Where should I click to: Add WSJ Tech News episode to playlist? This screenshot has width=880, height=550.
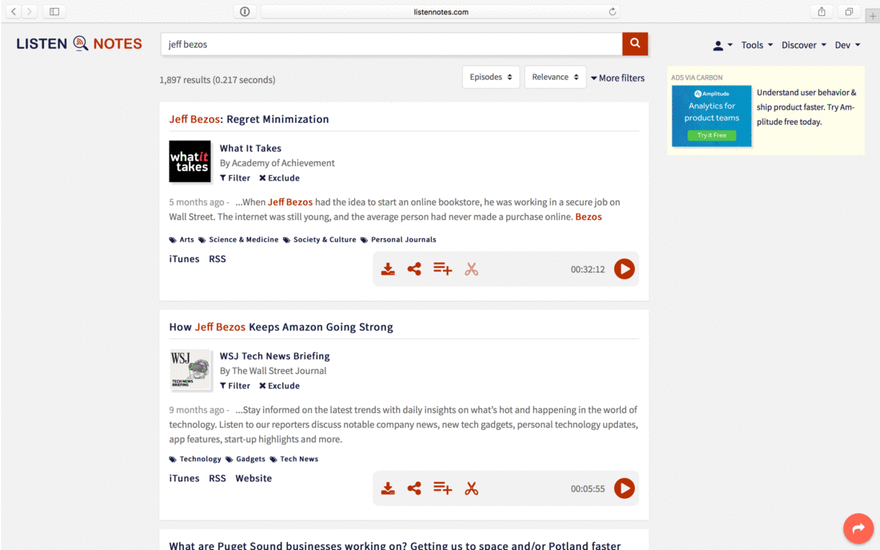click(442, 489)
